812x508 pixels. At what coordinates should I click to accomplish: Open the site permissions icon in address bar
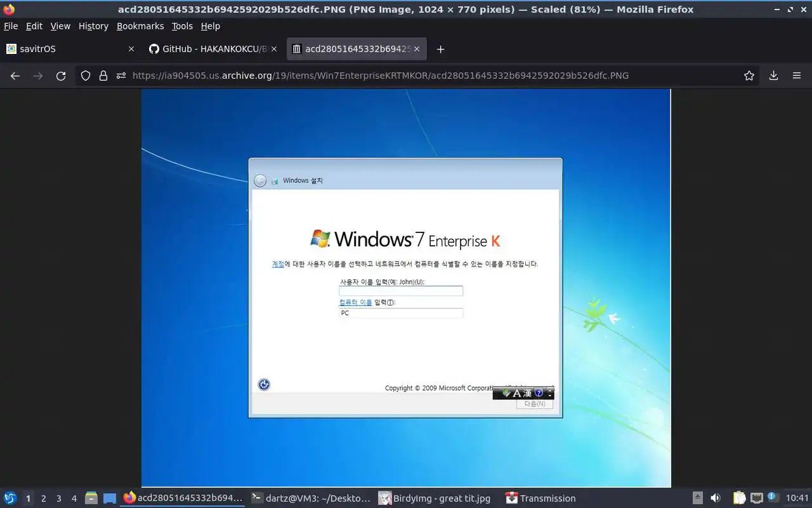pos(121,76)
